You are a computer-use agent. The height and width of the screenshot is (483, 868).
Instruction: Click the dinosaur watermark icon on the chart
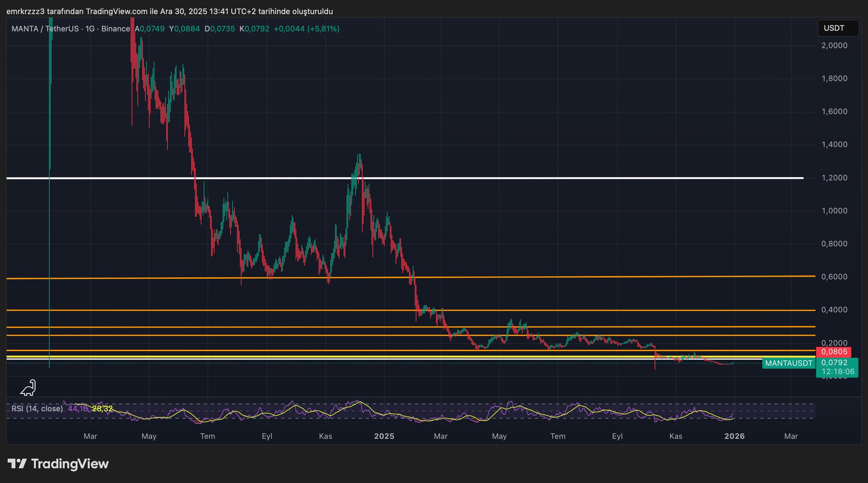pos(28,388)
